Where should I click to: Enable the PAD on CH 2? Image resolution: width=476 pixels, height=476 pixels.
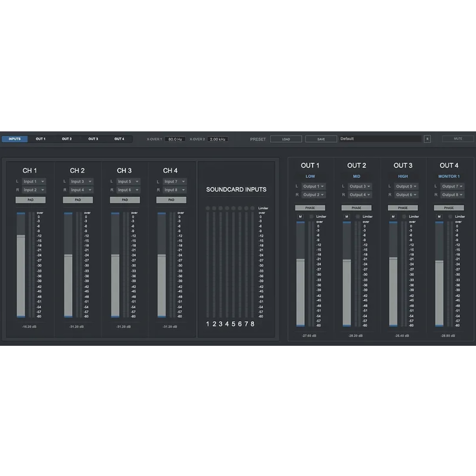pos(77,200)
